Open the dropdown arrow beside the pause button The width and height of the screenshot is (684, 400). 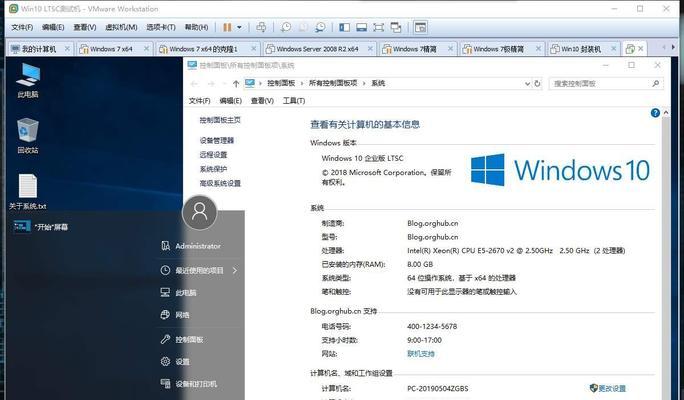pyautogui.click(x=239, y=27)
